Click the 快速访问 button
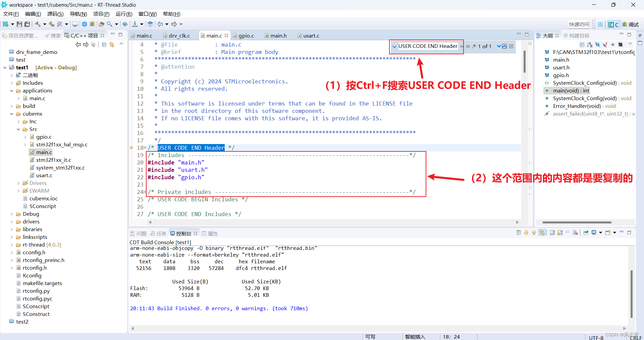The height and width of the screenshot is (340, 644). coord(579,24)
